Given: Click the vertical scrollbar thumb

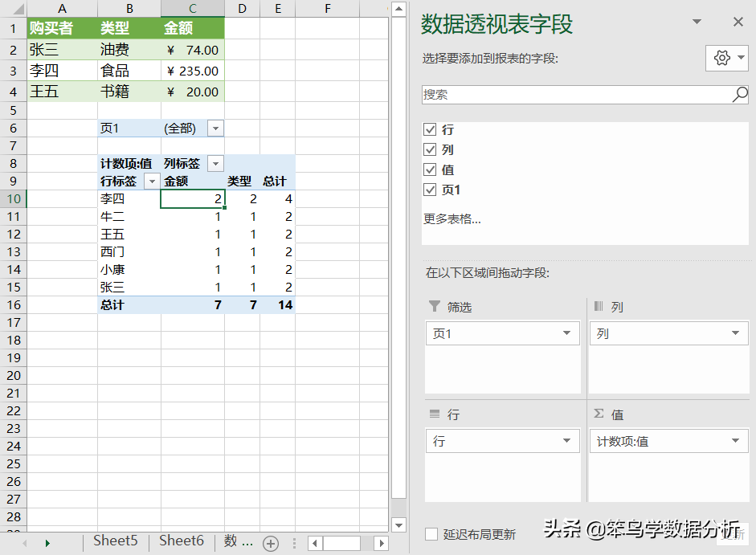Looking at the screenshot, I should pyautogui.click(x=398, y=257).
